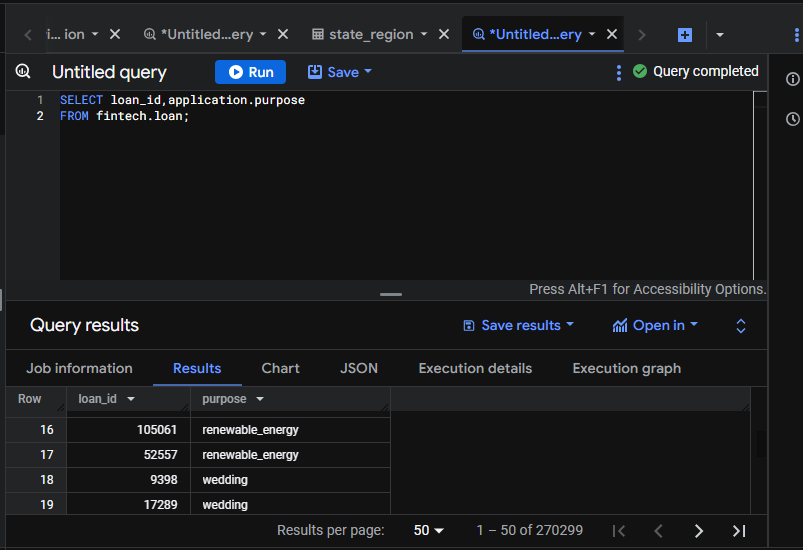
Task: Click the results table vertical scrollbar
Action: [762, 444]
